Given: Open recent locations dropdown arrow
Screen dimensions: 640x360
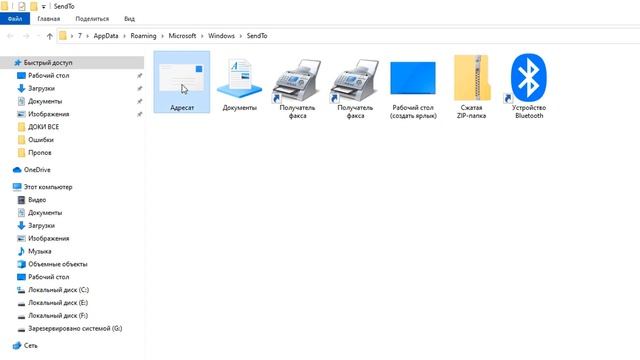Looking at the screenshot, I should (38, 36).
